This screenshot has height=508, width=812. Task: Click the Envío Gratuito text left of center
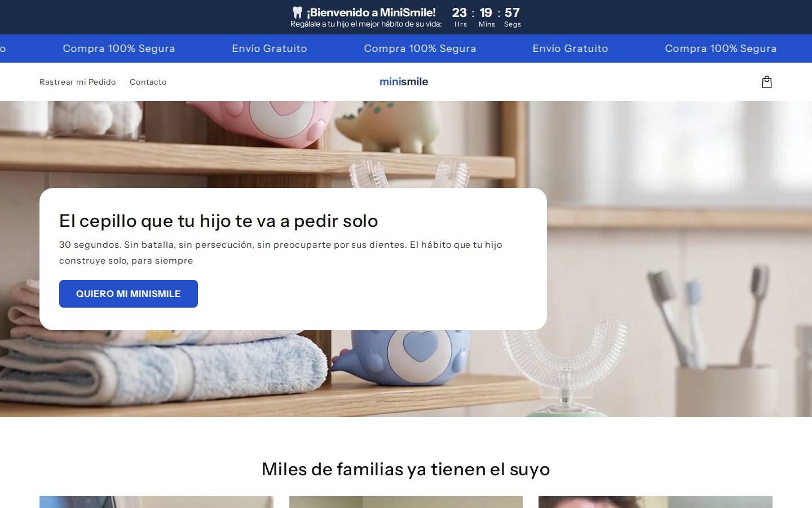coord(270,49)
